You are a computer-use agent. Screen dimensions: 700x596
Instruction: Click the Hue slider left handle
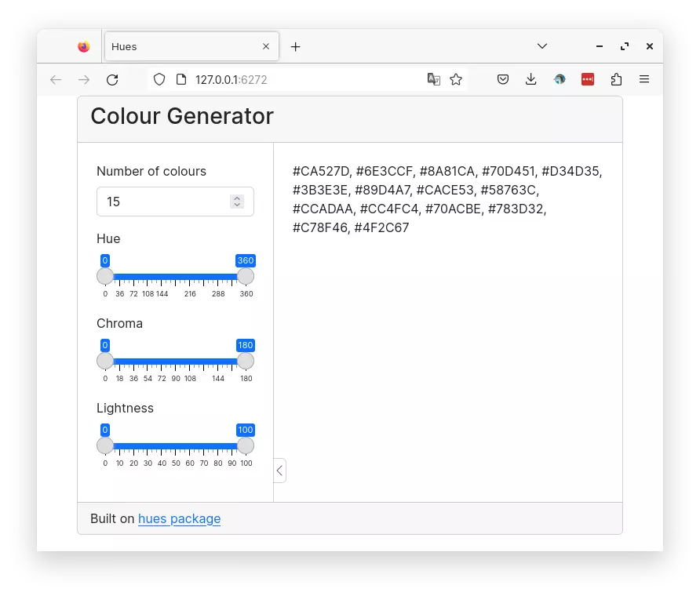(x=105, y=276)
